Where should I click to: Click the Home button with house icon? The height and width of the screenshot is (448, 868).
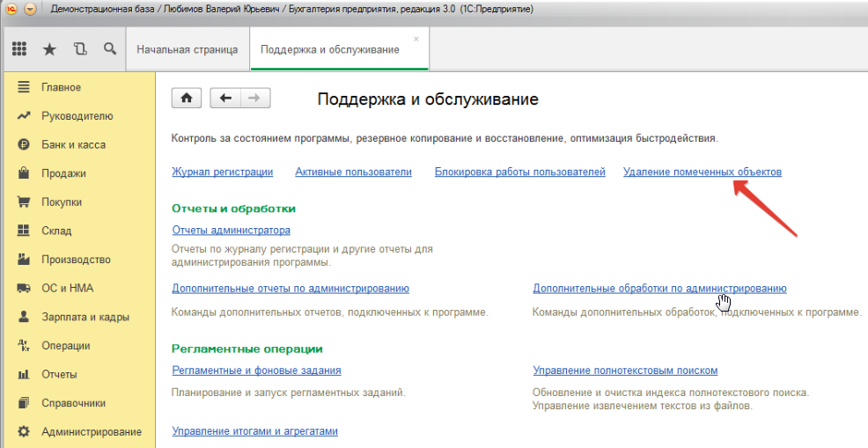pyautogui.click(x=187, y=99)
